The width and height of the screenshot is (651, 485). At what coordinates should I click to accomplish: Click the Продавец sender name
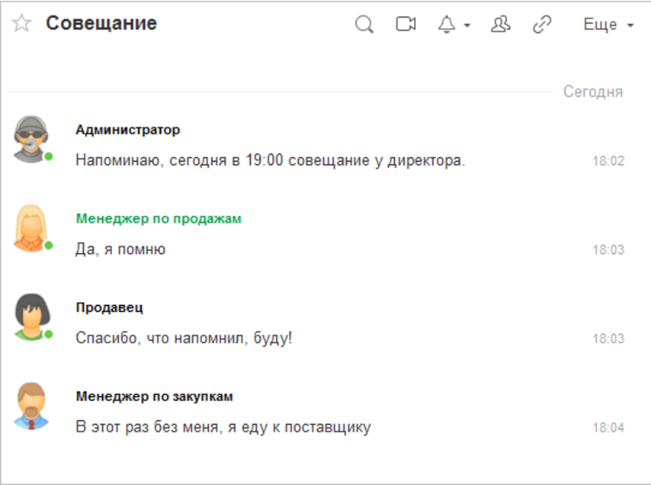(x=109, y=307)
